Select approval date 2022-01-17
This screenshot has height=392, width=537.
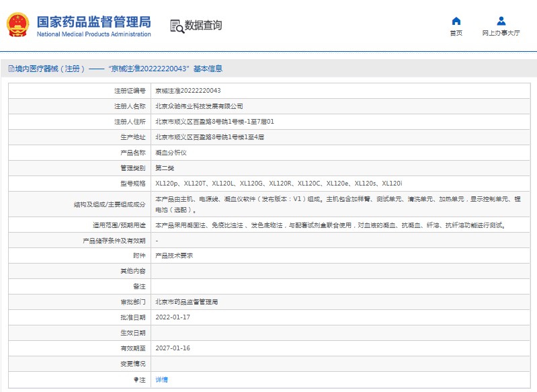[x=173, y=317]
